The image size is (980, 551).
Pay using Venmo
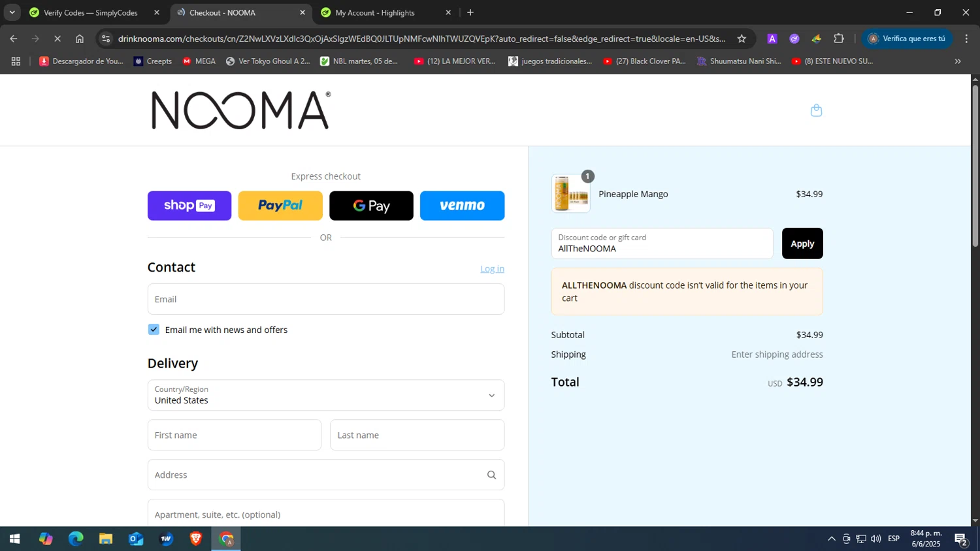click(462, 206)
